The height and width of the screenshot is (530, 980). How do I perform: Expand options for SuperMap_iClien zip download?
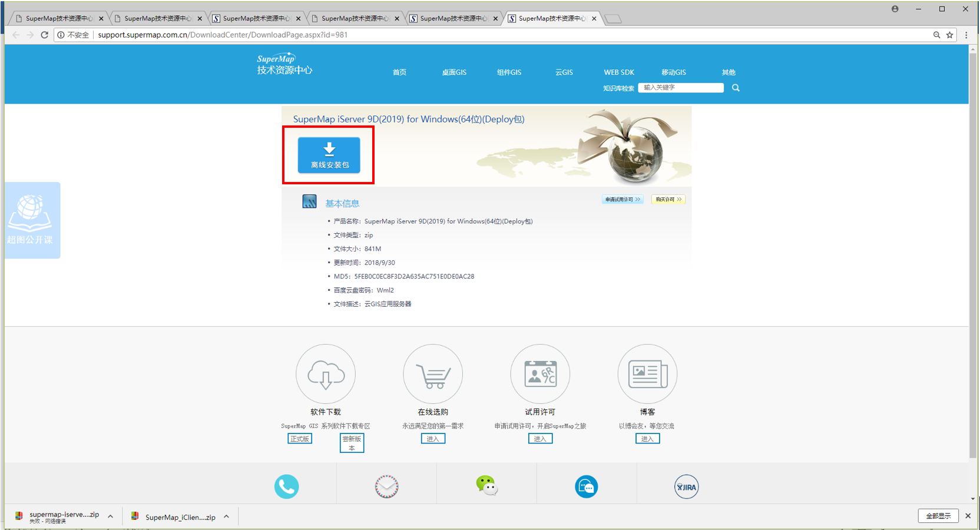(x=226, y=516)
